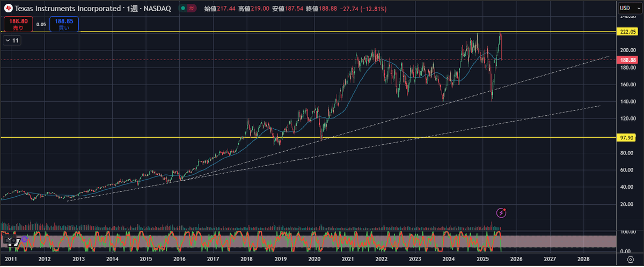
Task: Click the 2020 label on the time axis
Action: 314,258
